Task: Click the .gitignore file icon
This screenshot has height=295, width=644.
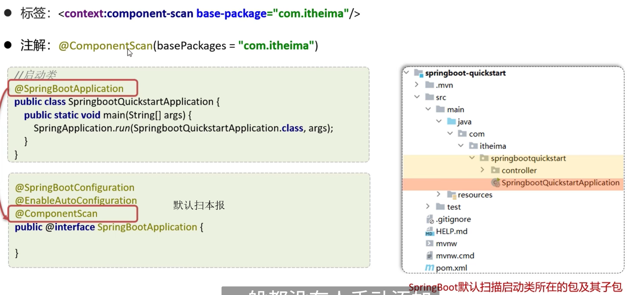Action: pyautogui.click(x=430, y=219)
